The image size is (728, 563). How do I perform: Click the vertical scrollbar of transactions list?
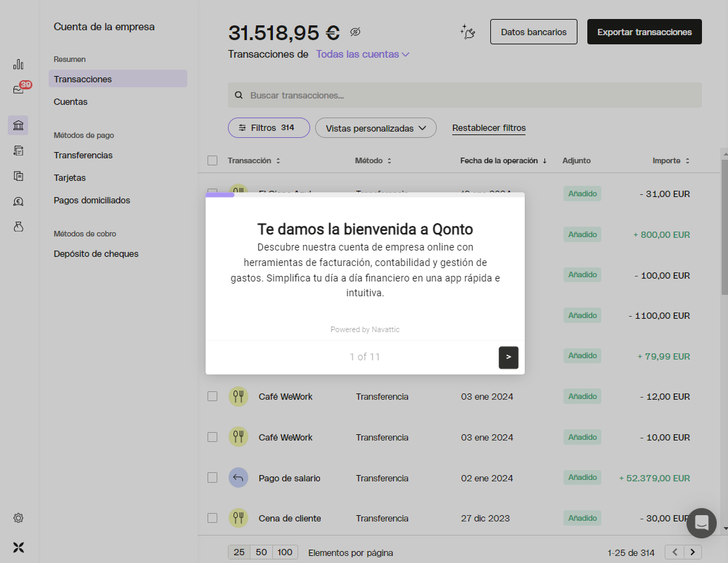724,227
